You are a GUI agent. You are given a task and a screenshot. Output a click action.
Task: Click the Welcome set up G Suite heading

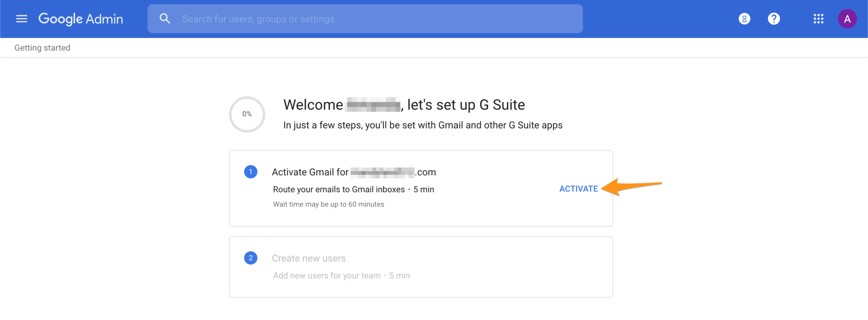(404, 105)
